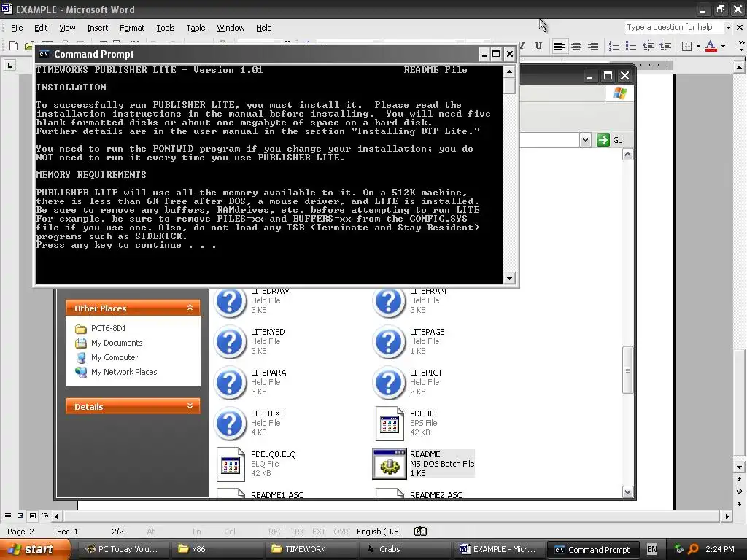Click the README2.ASC file name
747x560 pixels.
click(x=436, y=495)
